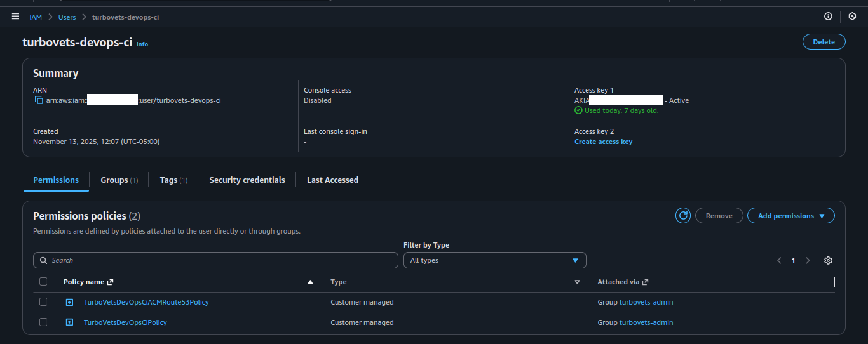
Task: Check the TurboVetsDevOpsCIACMRoute53Policy row checkbox
Action: pyautogui.click(x=43, y=302)
